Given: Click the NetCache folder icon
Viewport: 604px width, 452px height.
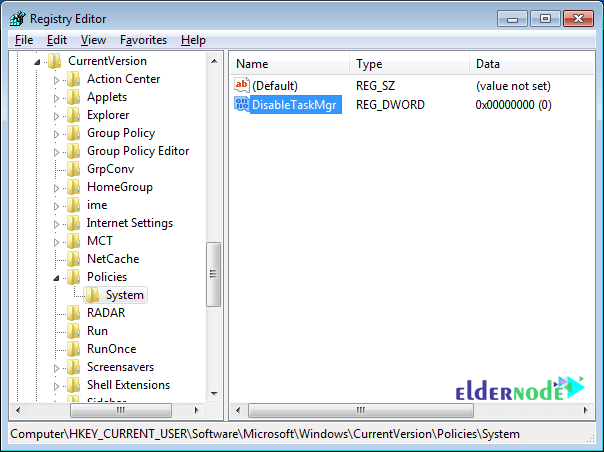Looking at the screenshot, I should click(x=73, y=259).
